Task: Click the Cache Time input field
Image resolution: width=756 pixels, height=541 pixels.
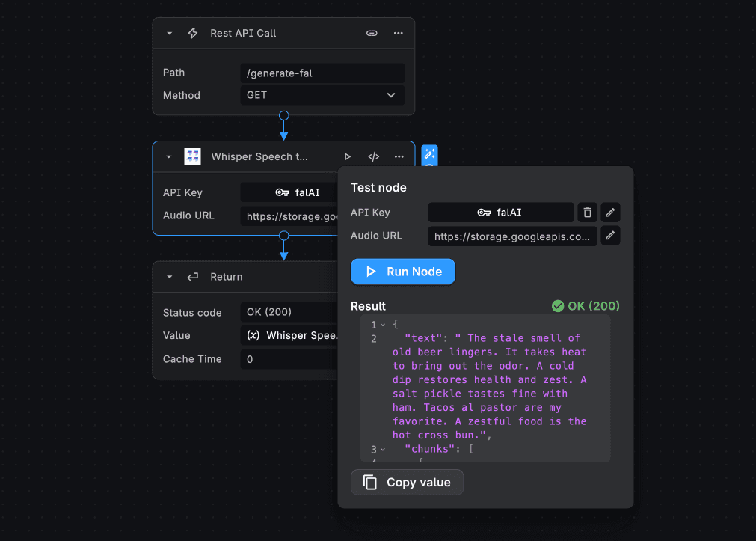Action: coord(289,360)
